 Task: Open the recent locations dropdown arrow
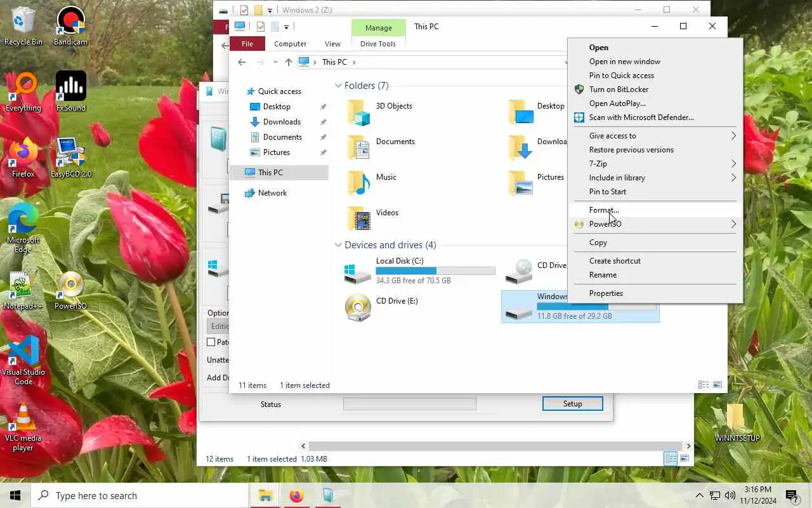tap(275, 62)
